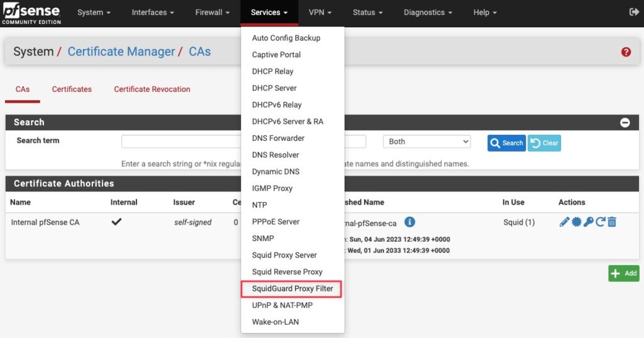The width and height of the screenshot is (644, 338).
Task: Click the logout icon in the navbar
Action: click(634, 12)
